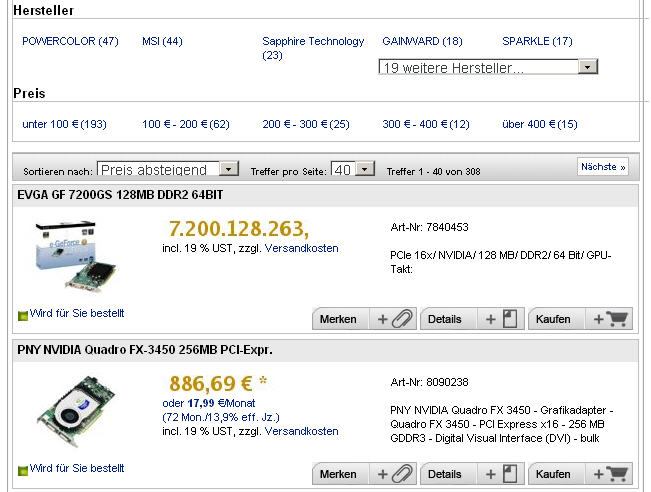The width and height of the screenshot is (651, 492).
Task: Open PNY Quadro FX-3450 product image
Action: tap(76, 411)
